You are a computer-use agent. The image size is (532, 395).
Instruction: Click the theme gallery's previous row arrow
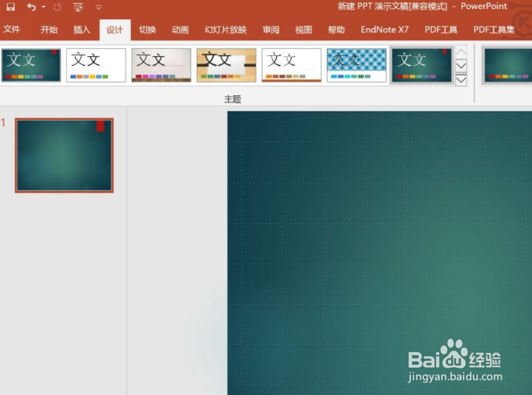(x=461, y=52)
